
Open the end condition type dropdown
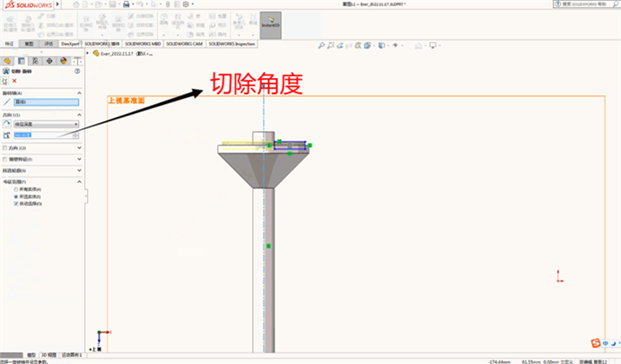(47, 125)
